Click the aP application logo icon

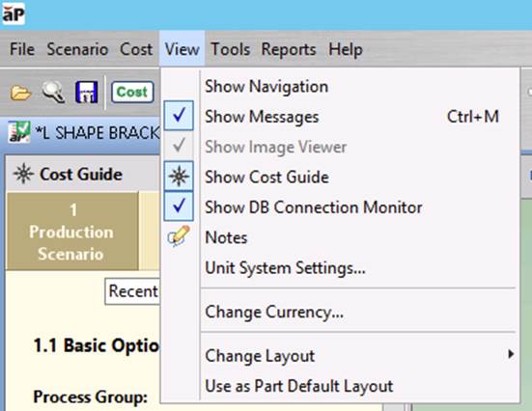tap(14, 14)
